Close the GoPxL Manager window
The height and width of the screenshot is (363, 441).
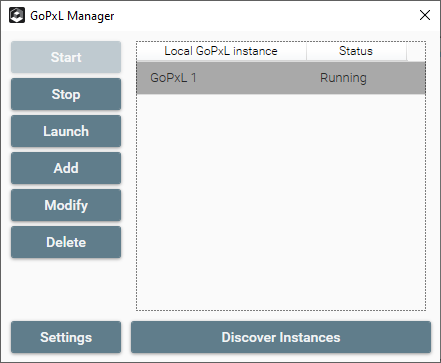[x=425, y=15]
